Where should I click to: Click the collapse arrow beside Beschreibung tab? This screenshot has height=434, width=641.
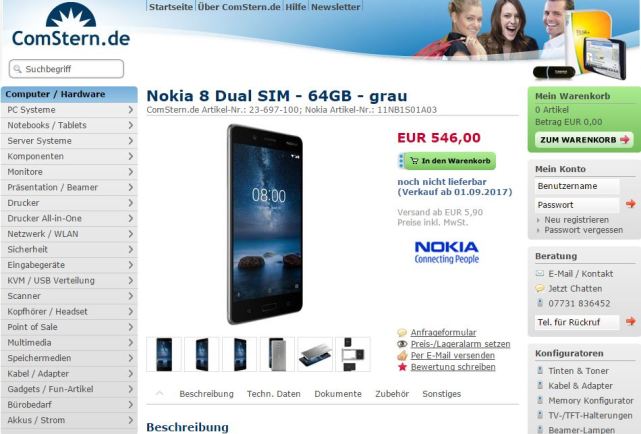tap(159, 394)
